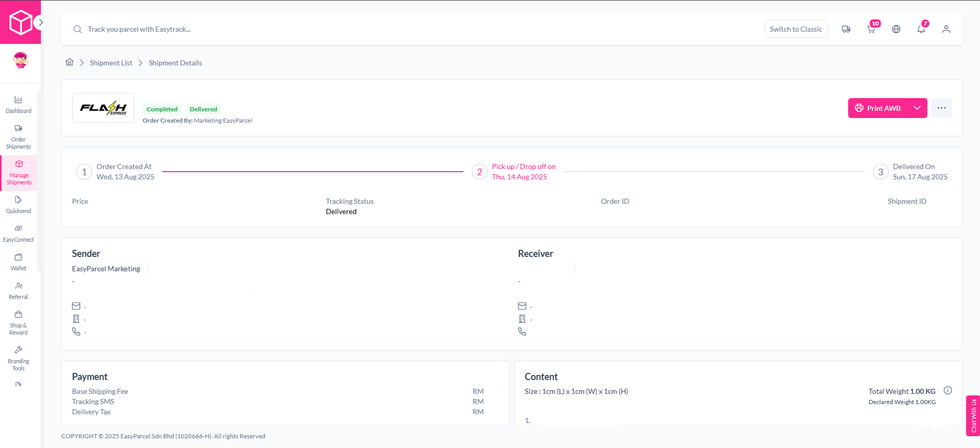Click the Switch to Classic button
This screenshot has width=980, height=448.
coord(796,29)
